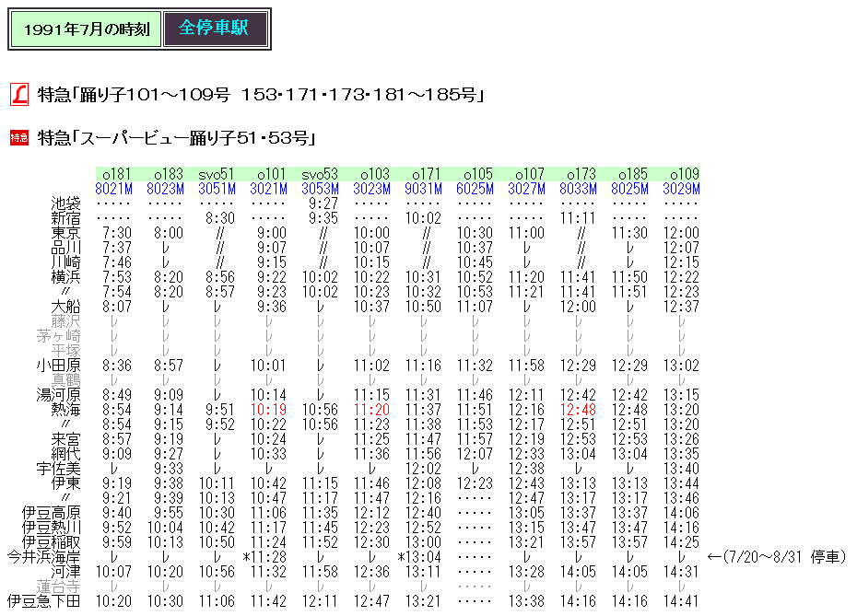The height and width of the screenshot is (616, 857).
Task: Open train number 8033M link
Action: pos(580,189)
